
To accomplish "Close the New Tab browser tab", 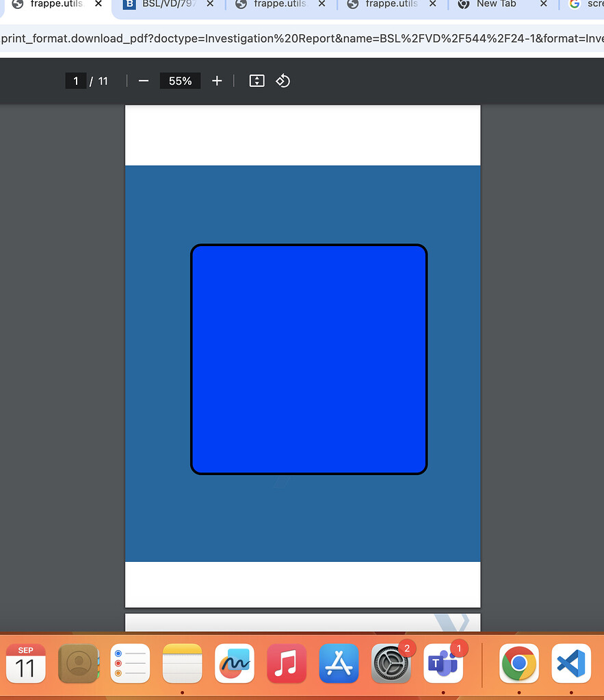I will tap(543, 5).
